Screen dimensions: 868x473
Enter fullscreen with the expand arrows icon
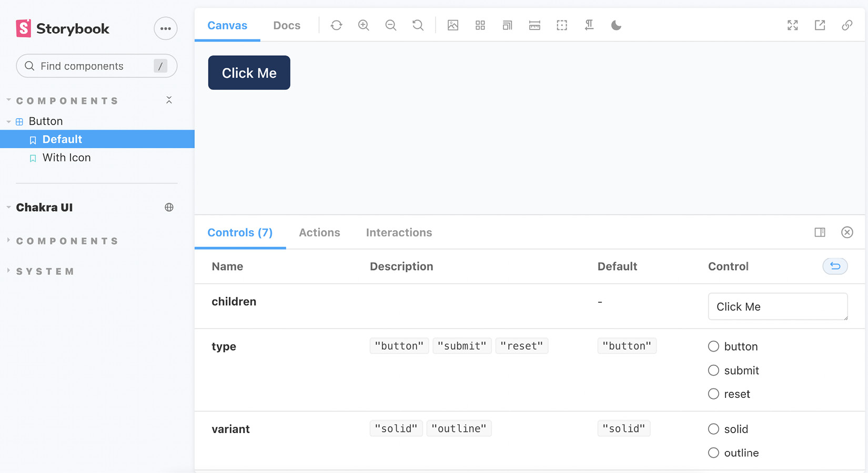click(792, 25)
